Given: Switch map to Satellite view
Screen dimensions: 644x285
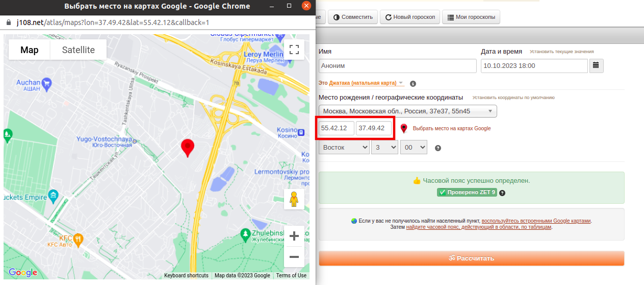Looking at the screenshot, I should (79, 50).
